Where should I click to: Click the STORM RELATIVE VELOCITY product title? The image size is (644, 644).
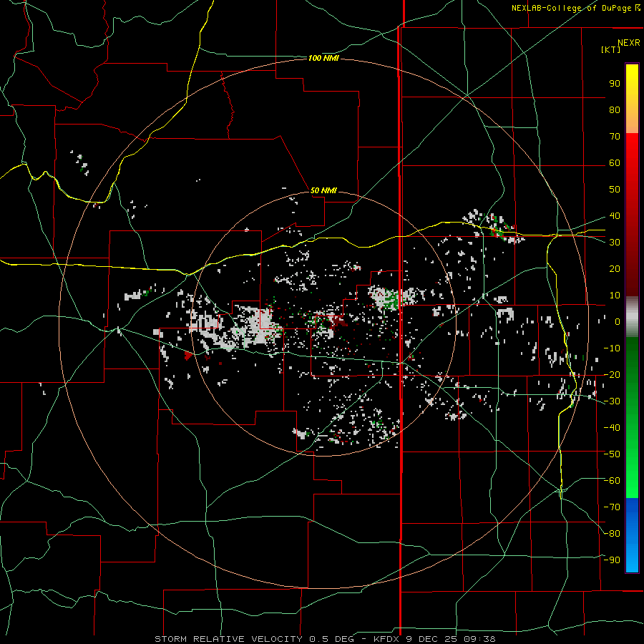[229, 639]
